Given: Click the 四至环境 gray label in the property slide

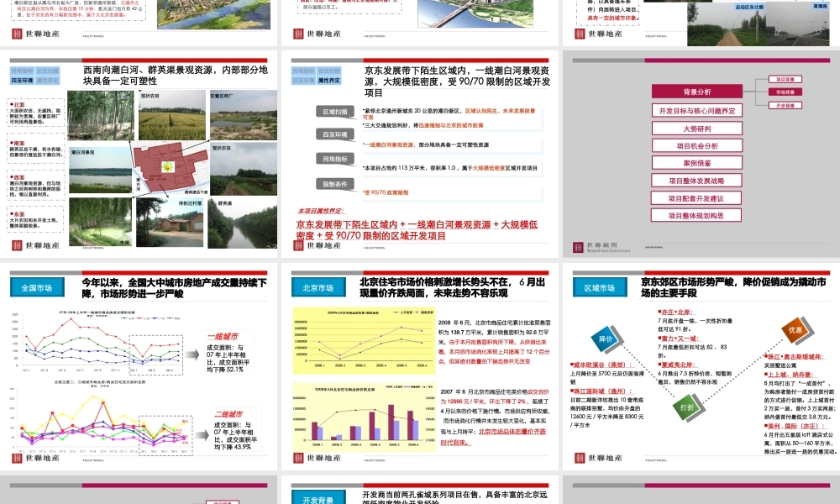Looking at the screenshot, I should [x=335, y=134].
